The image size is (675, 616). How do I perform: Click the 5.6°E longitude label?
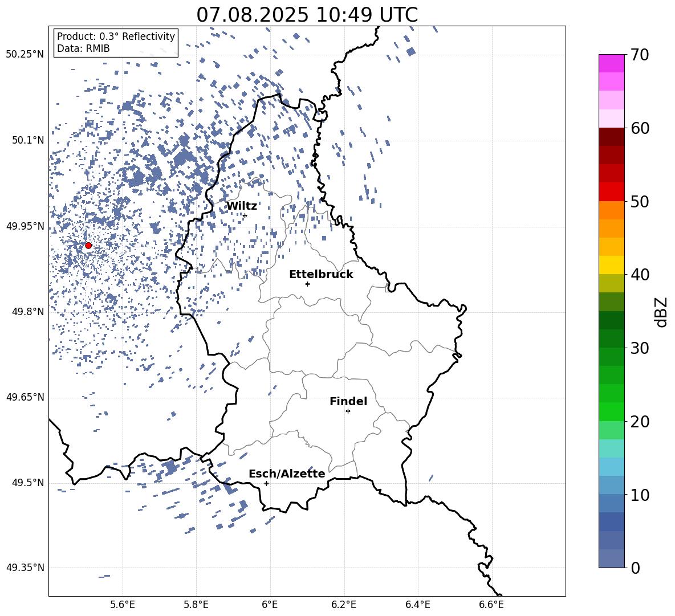pyautogui.click(x=123, y=605)
